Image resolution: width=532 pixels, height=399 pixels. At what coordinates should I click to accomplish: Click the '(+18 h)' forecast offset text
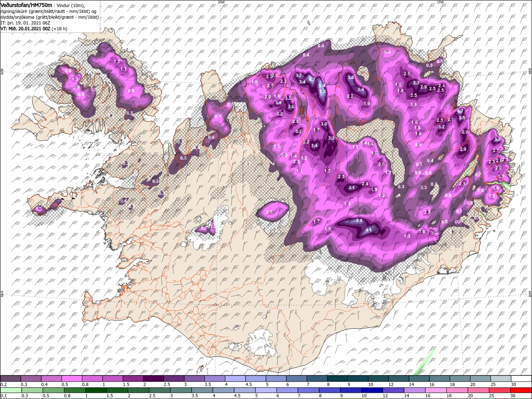pyautogui.click(x=60, y=29)
